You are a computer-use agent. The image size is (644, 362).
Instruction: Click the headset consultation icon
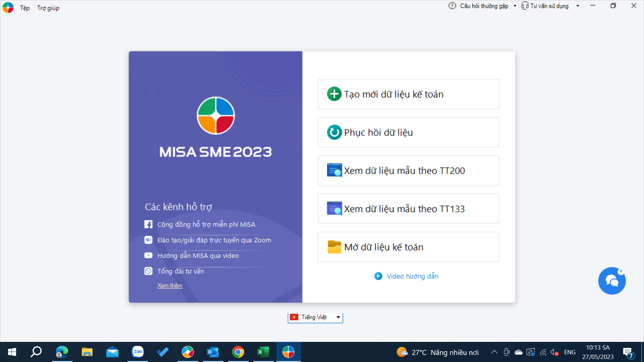point(525,6)
